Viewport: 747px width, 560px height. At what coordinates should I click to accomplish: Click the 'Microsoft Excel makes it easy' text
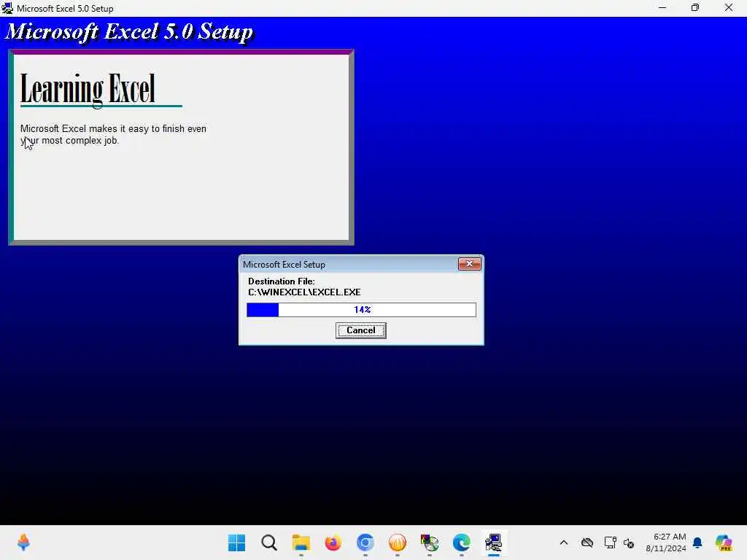click(x=113, y=134)
